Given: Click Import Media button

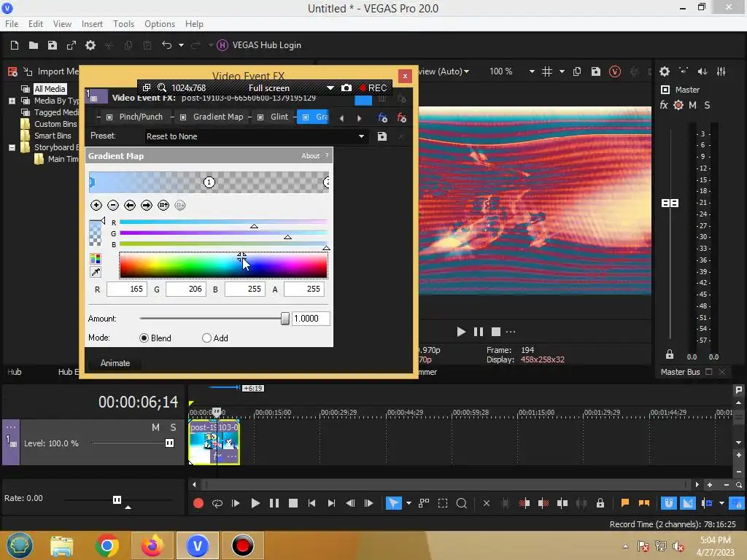Looking at the screenshot, I should (x=52, y=71).
